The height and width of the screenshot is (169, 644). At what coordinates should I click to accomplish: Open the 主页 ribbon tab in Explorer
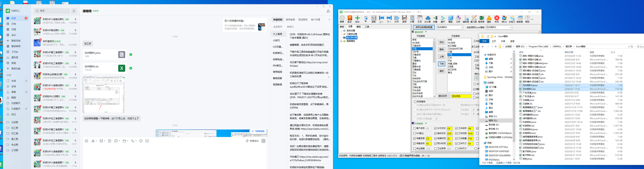point(494,41)
